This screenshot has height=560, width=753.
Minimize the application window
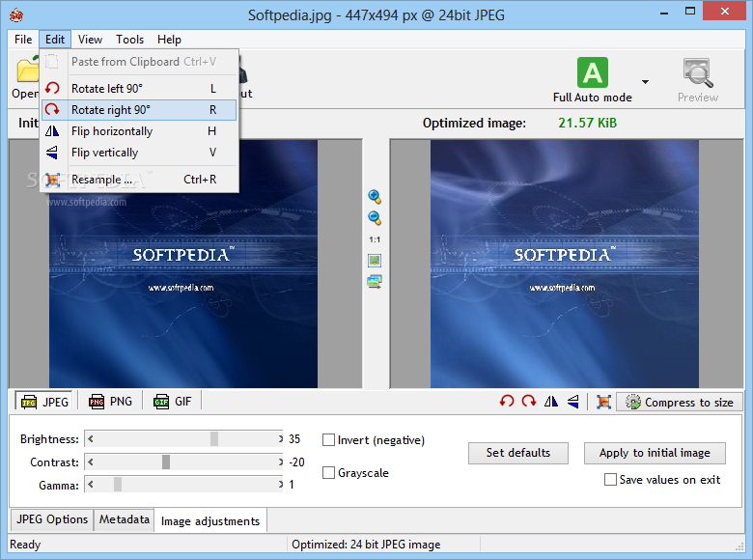point(664,13)
